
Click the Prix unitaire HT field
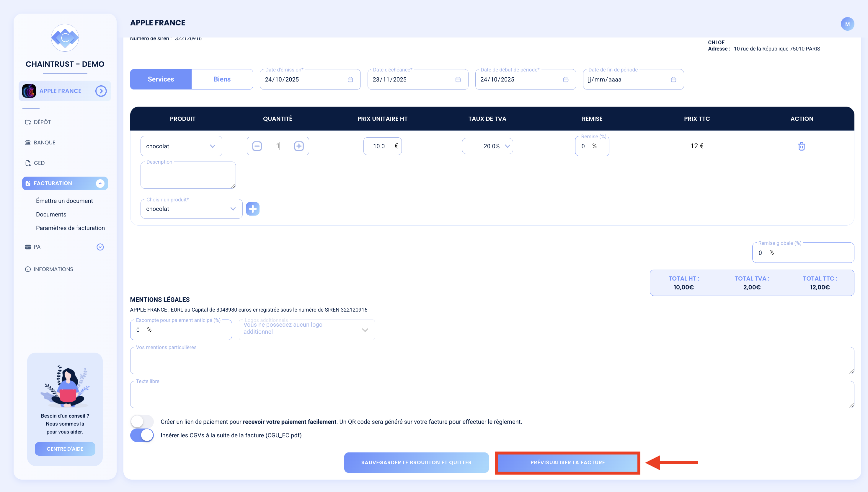382,146
